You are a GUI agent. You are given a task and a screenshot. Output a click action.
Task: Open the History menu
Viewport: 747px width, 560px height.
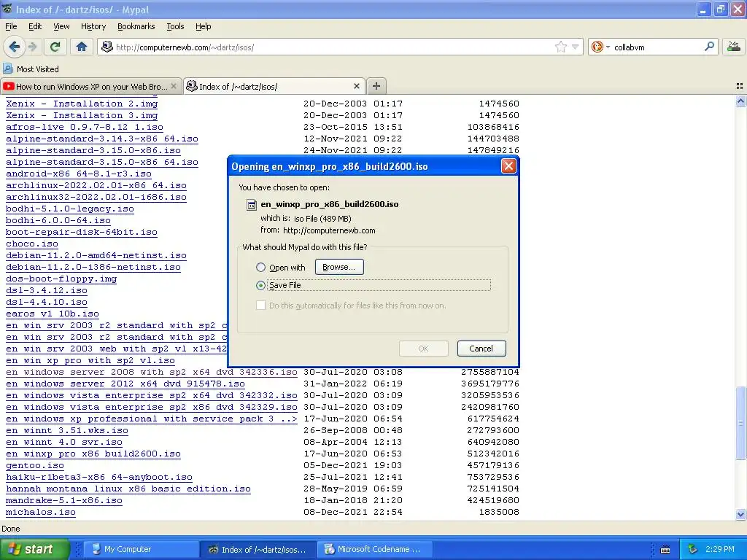coord(93,26)
